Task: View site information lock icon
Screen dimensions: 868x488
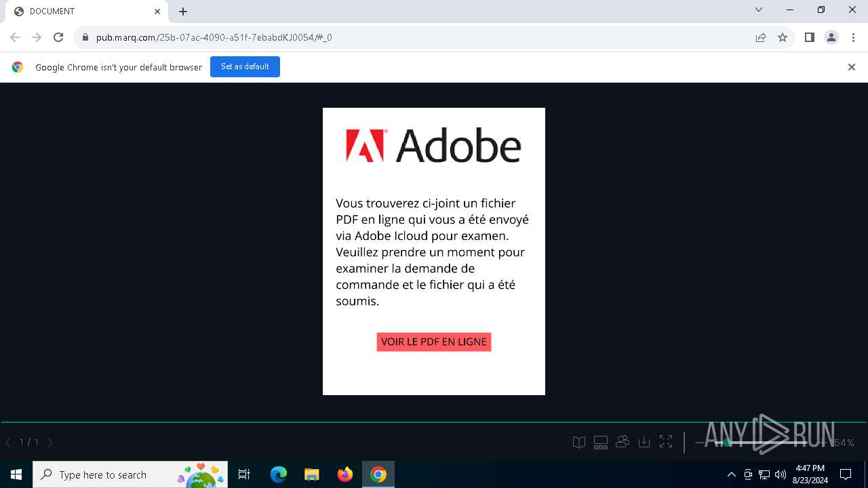Action: pos(85,37)
